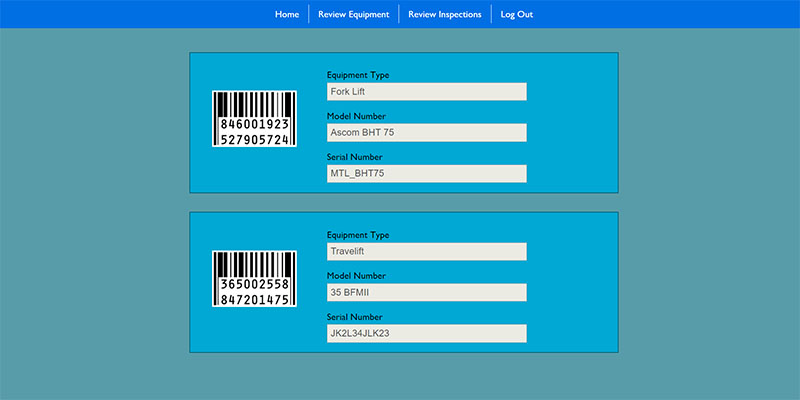Click the Model Number field 35 BFMII
This screenshot has width=800, height=400.
click(426, 293)
